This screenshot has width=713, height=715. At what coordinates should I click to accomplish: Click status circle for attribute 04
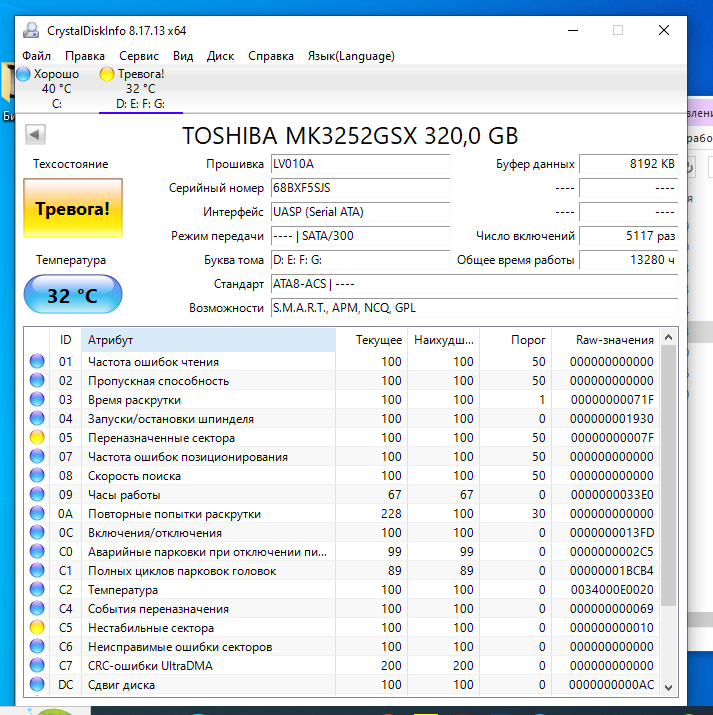pos(37,418)
